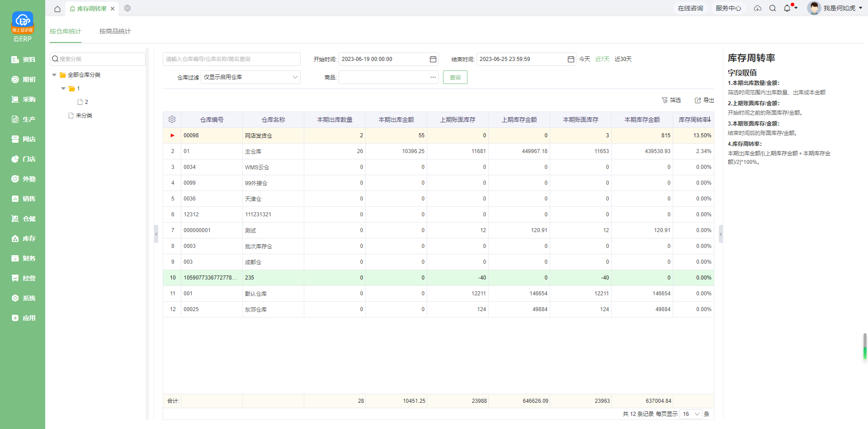Open the 财务 sidebar module
868x429 pixels.
[23, 258]
